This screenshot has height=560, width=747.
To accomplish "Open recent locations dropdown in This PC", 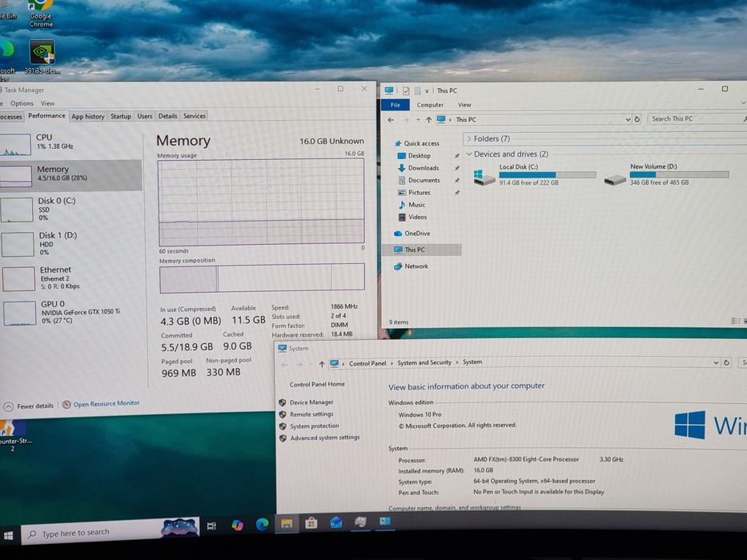I will (x=418, y=120).
